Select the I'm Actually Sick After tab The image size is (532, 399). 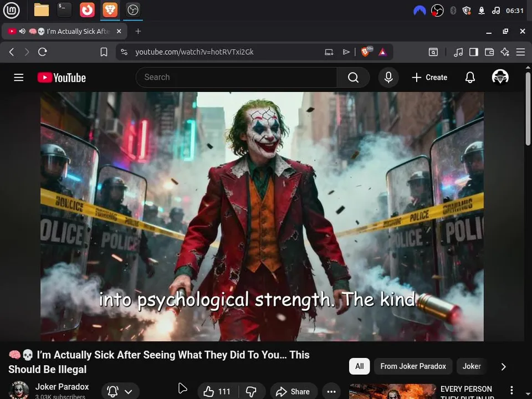[64, 31]
